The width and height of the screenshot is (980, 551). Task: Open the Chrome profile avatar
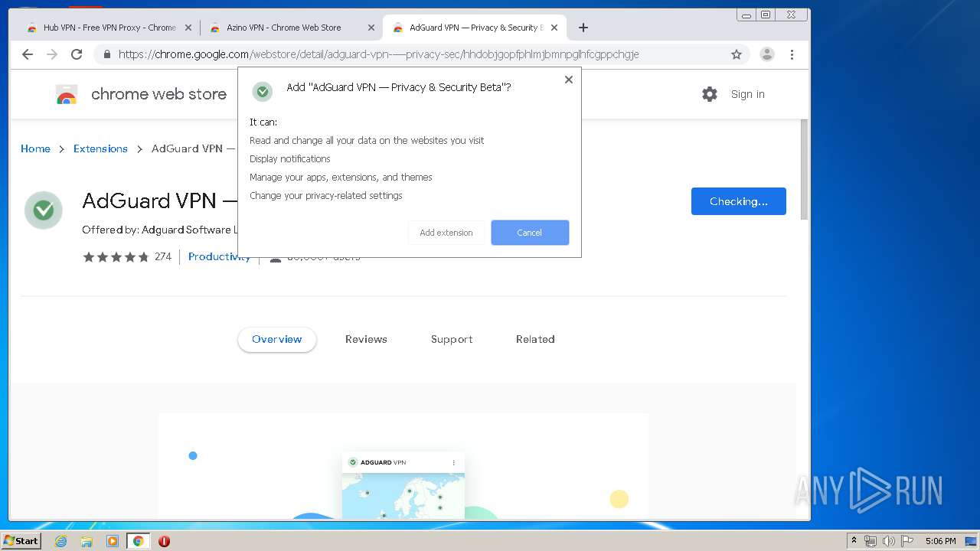coord(766,54)
